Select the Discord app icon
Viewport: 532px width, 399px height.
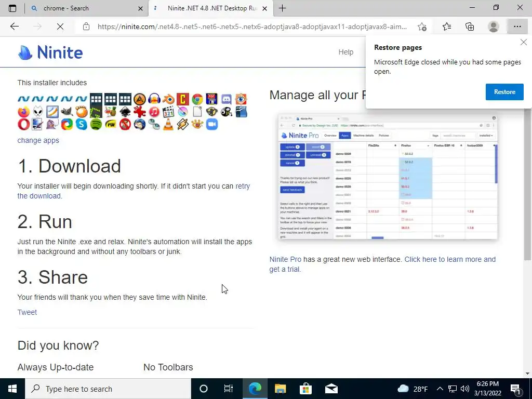click(227, 99)
